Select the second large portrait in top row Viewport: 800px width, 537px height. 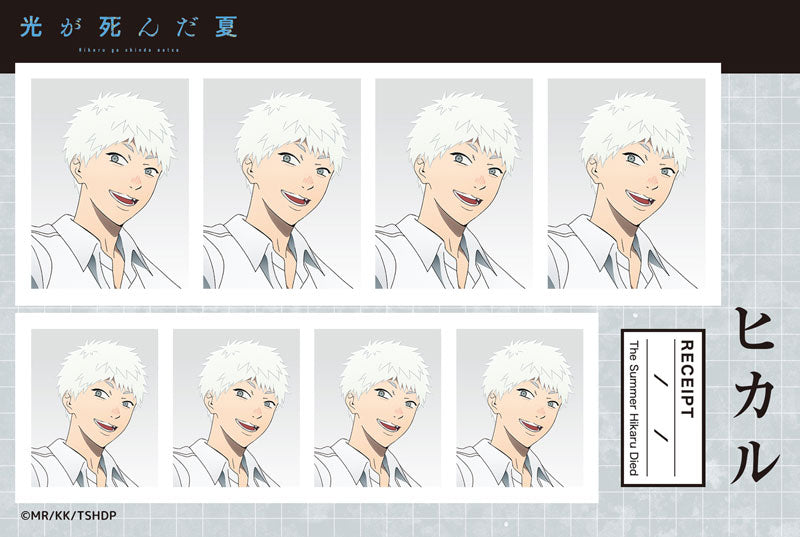click(x=282, y=184)
